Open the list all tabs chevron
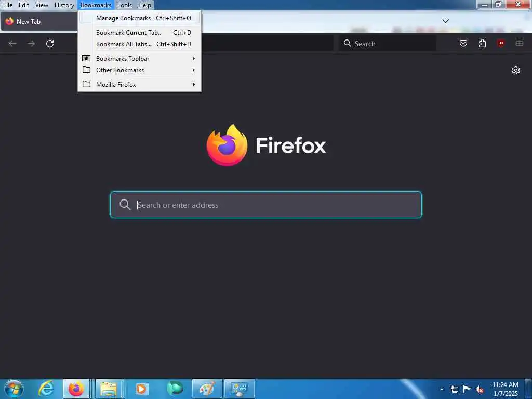This screenshot has width=532, height=399. click(445, 21)
